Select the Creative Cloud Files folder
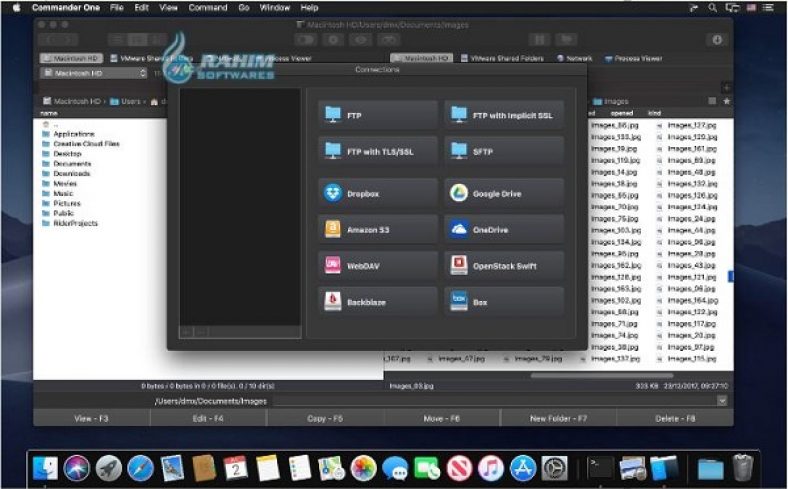The width and height of the screenshot is (788, 489). coord(86,144)
